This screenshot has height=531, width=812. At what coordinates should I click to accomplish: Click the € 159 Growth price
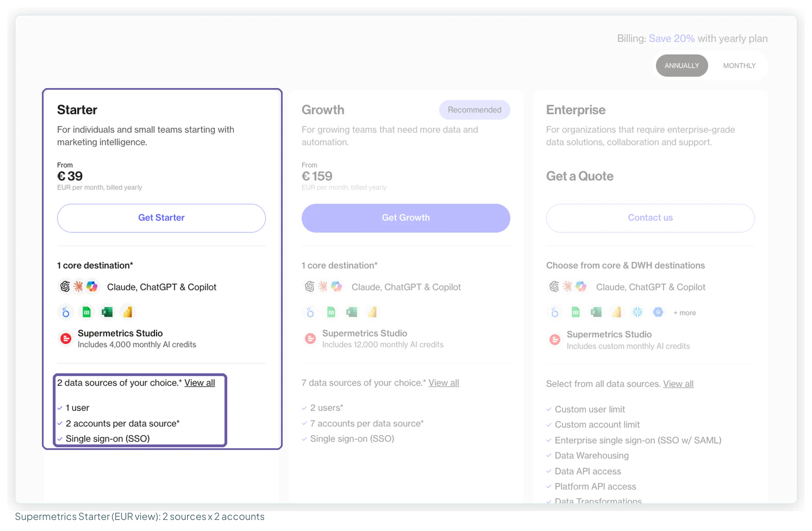point(317,176)
